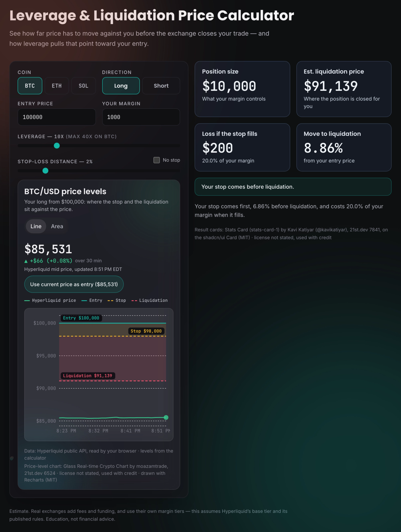Click the Entry $100,000 chart label
Image resolution: width=401 pixels, height=532 pixels.
81,318
